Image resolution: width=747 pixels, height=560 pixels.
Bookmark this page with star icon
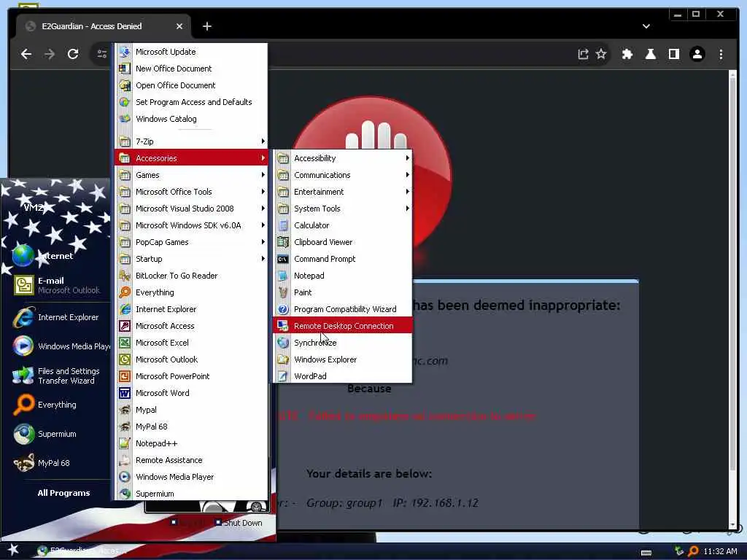point(601,54)
